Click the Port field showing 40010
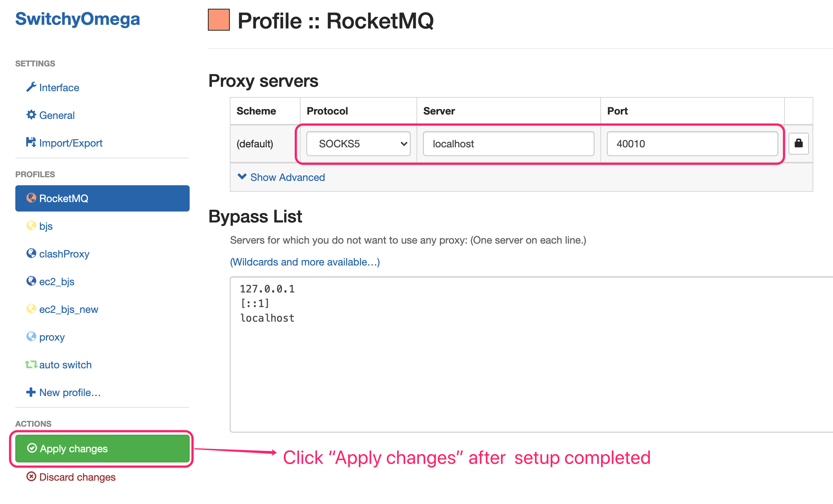 point(692,144)
